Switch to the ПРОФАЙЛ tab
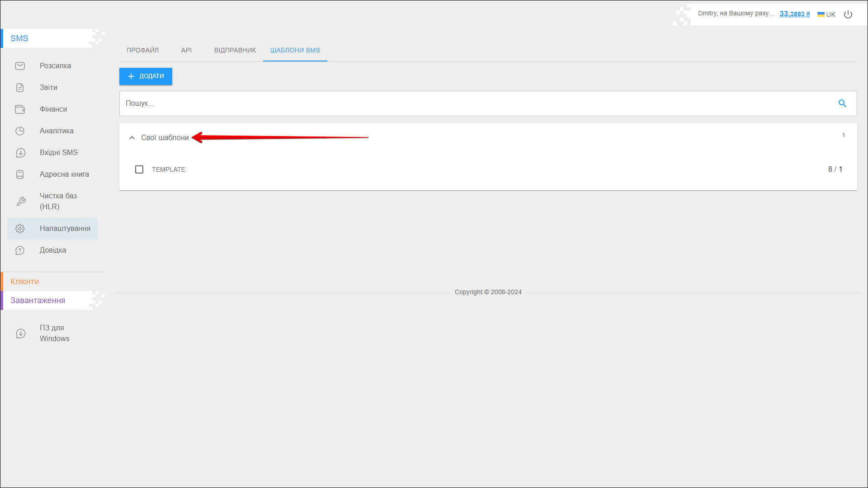The width and height of the screenshot is (868, 488). [x=142, y=50]
